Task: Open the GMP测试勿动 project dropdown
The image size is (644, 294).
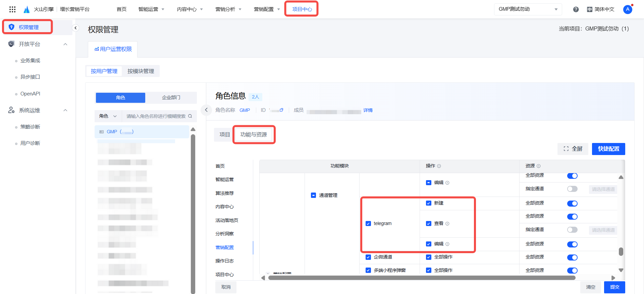Action: click(x=528, y=9)
